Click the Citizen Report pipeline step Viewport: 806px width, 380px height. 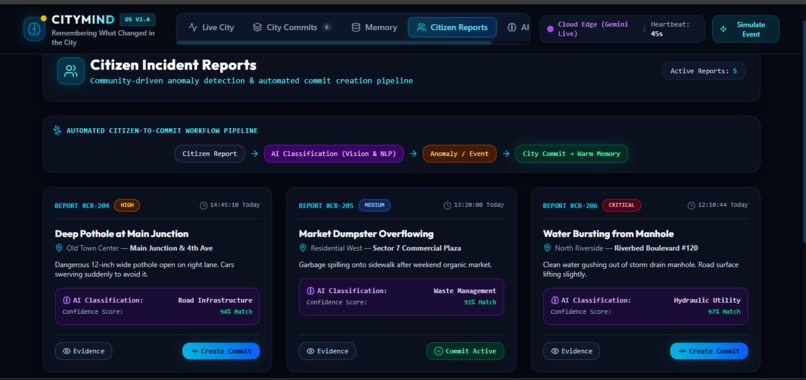[210, 154]
